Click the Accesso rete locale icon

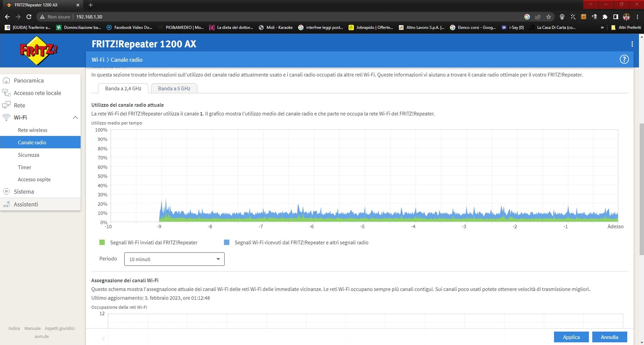[6, 93]
